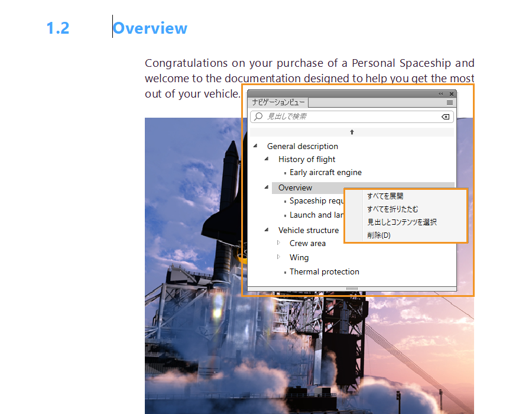532x414 pixels.
Task: Focus the 見出しで検索 search field
Action: coord(352,117)
